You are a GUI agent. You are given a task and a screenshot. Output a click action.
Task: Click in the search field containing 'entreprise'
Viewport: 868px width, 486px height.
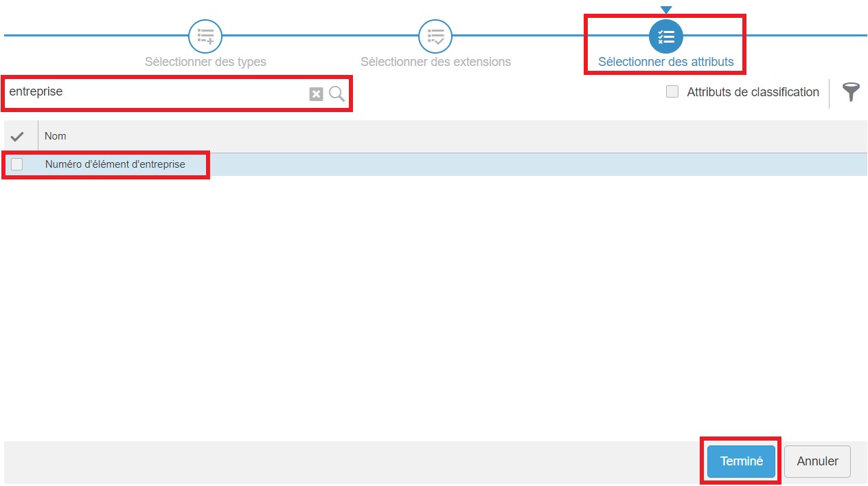click(151, 92)
